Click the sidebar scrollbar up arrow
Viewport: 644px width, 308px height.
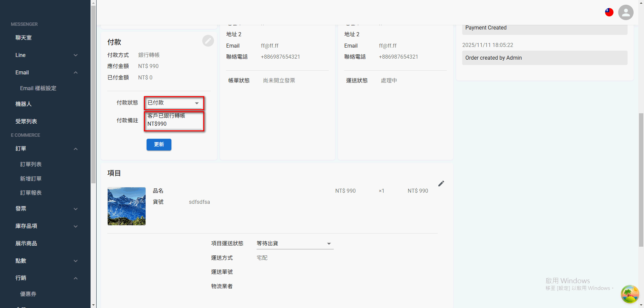tap(93, 3)
